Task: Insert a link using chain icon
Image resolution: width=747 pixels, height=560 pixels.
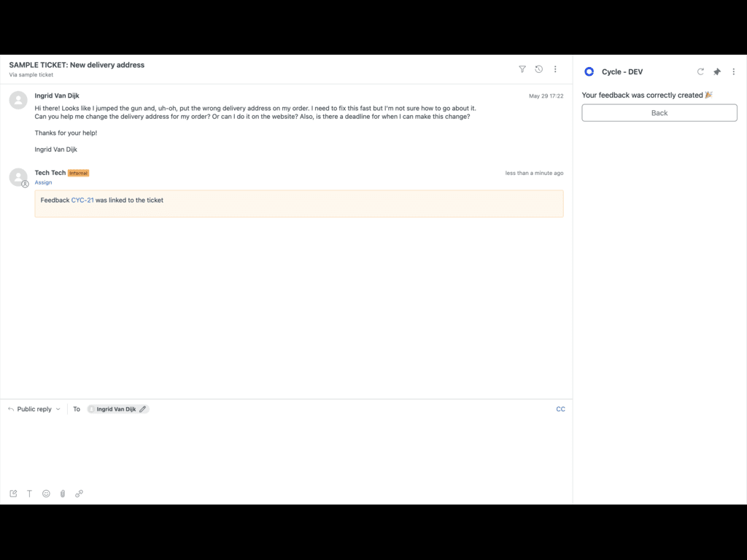Action: pos(79,494)
